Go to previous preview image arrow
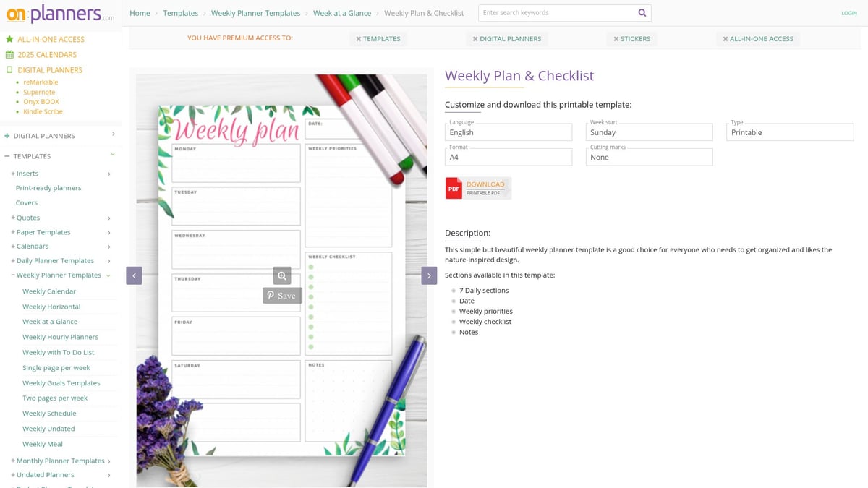 pyautogui.click(x=134, y=275)
